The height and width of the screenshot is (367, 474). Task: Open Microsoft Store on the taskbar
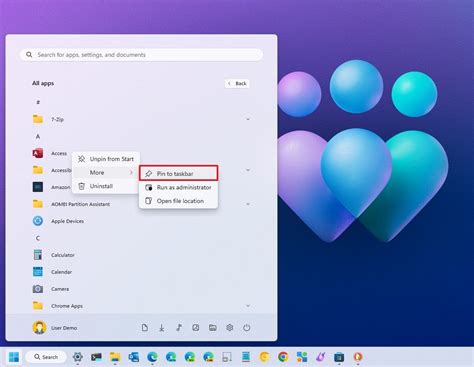point(339,357)
